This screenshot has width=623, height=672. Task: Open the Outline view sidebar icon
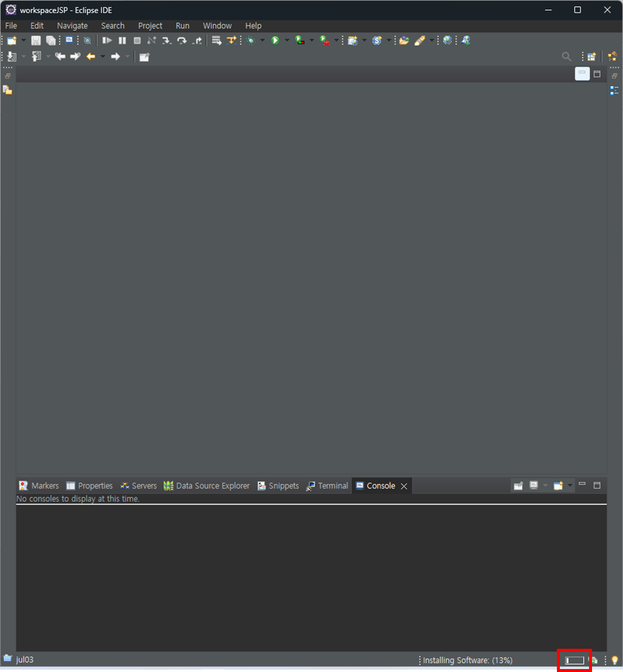(615, 90)
